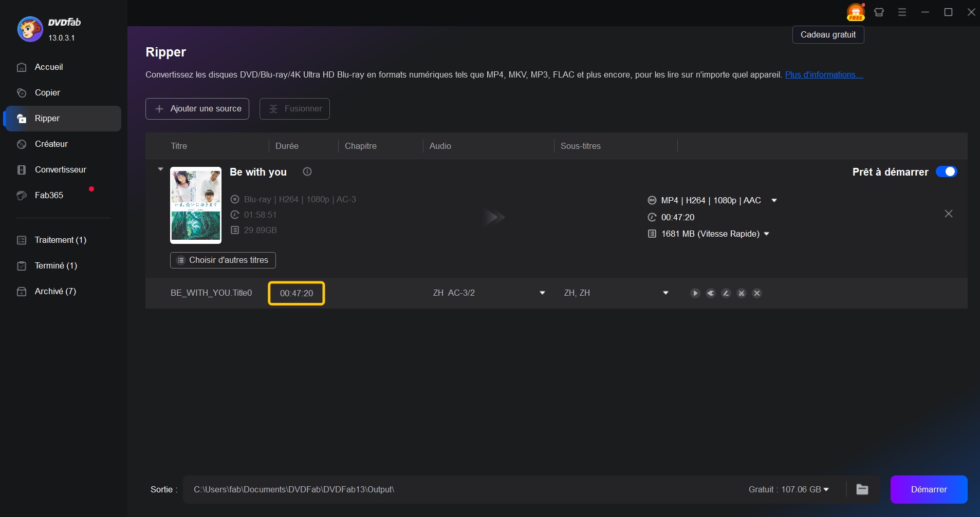Click the Accueil home icon
The image size is (980, 517).
click(22, 67)
